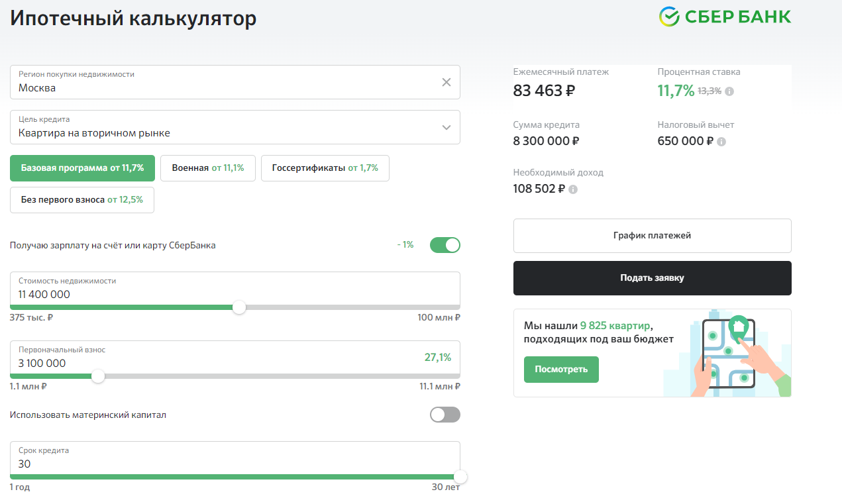Click the Ипотечный калькулятор heading
842x504 pixels.
[x=133, y=18]
